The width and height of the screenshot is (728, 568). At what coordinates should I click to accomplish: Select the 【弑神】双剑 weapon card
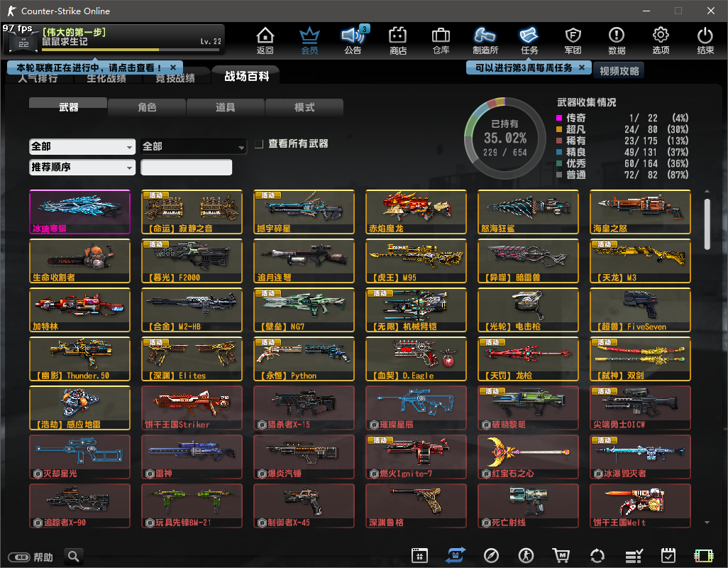point(640,359)
